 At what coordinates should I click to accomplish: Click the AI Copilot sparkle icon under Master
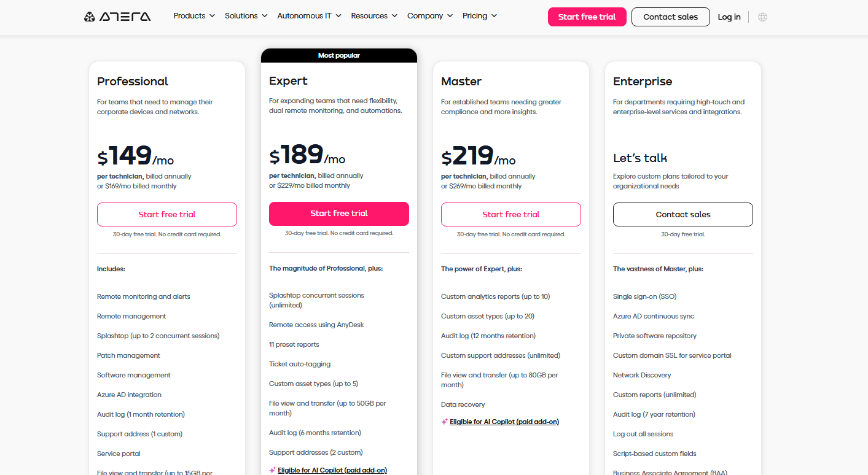coord(444,422)
